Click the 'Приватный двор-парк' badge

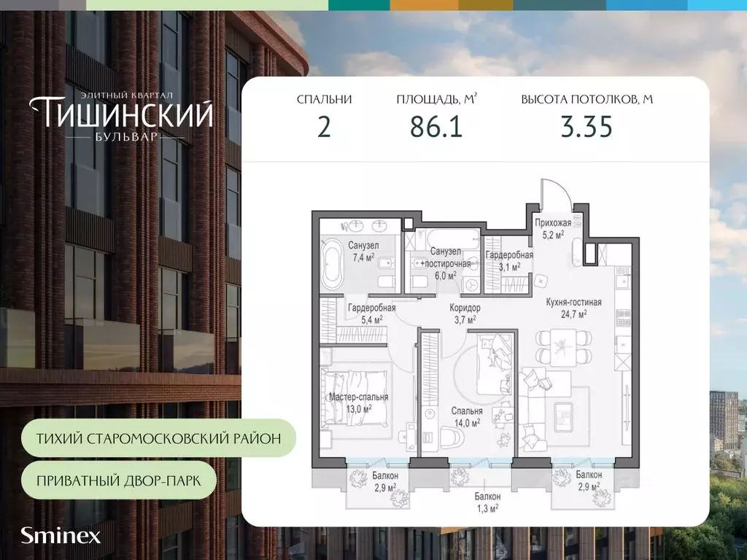pyautogui.click(x=119, y=480)
